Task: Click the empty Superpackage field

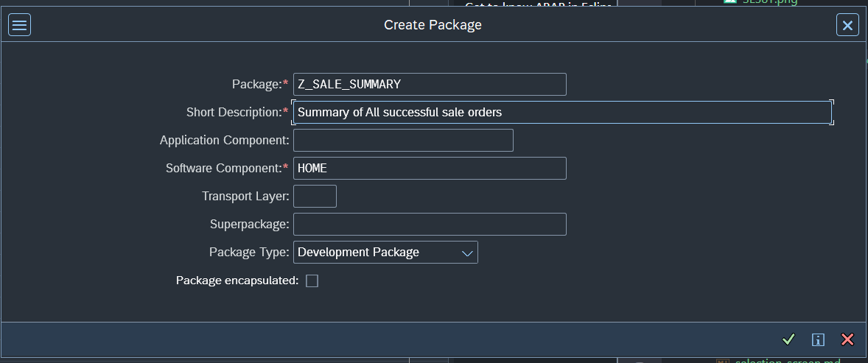Action: click(x=429, y=225)
